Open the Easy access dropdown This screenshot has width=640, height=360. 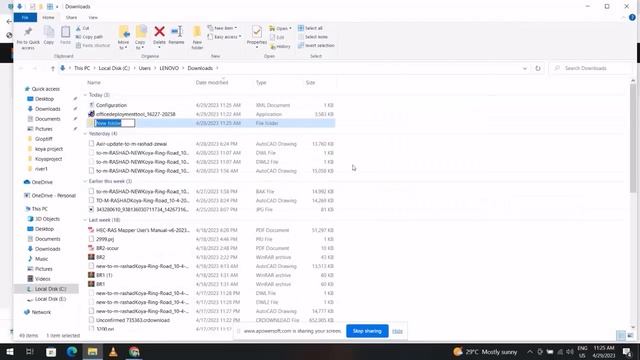[x=224, y=37]
